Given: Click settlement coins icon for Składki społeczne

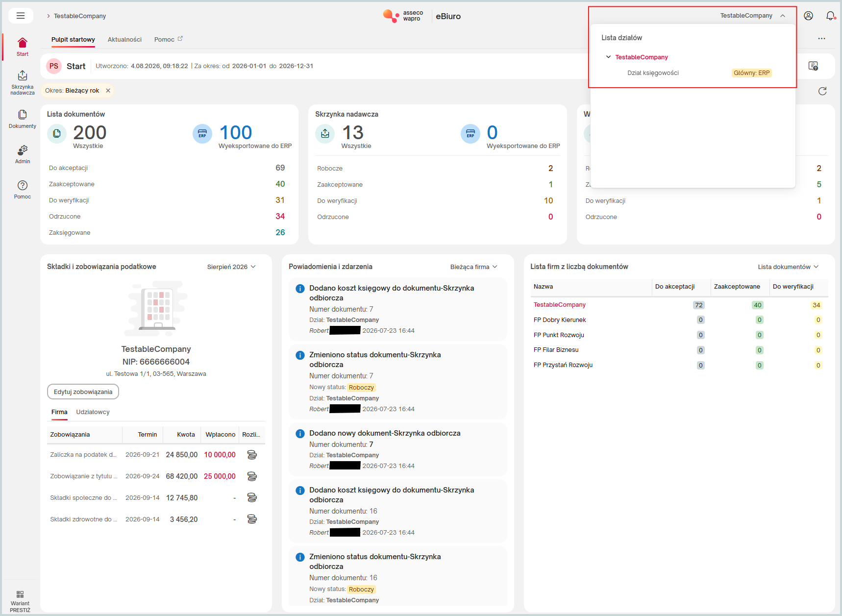Looking at the screenshot, I should tap(252, 498).
